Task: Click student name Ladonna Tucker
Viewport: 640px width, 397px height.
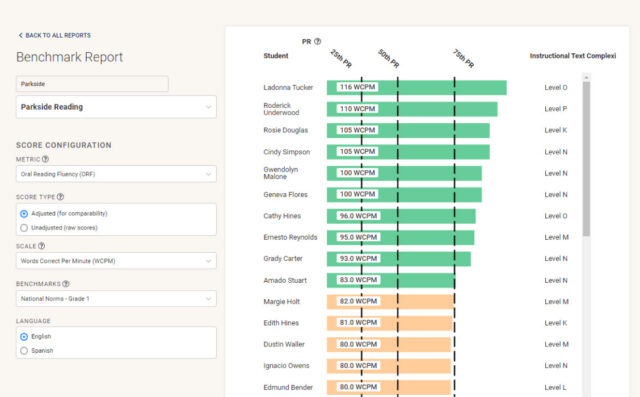Action: click(x=288, y=87)
